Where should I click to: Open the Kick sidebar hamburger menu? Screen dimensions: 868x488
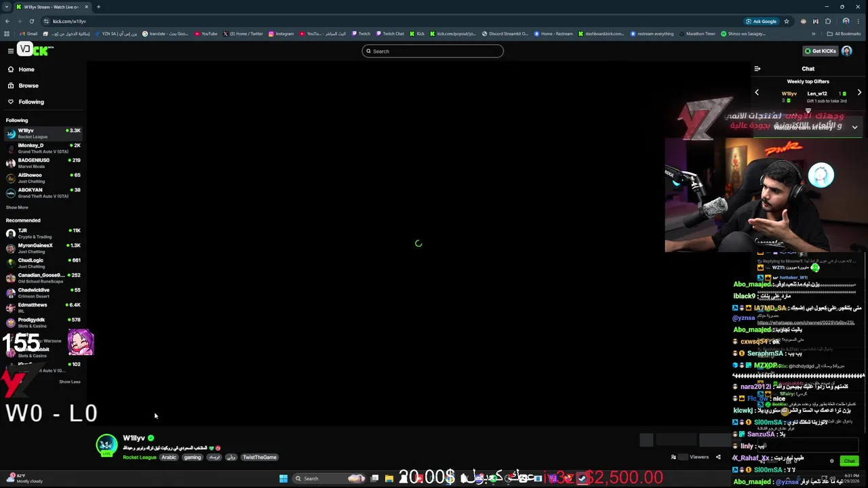pyautogui.click(x=11, y=51)
